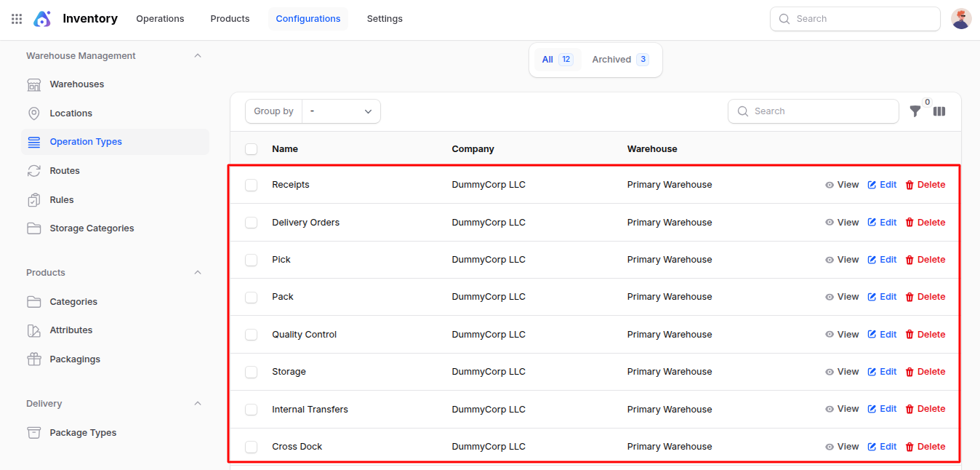
Task: Edit the Delivery Orders operation type
Action: [x=882, y=223]
